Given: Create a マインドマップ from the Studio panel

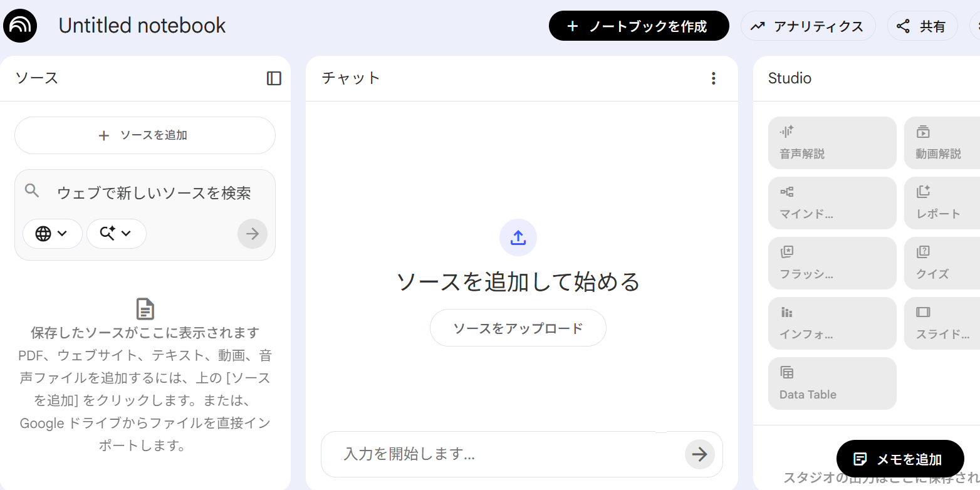Looking at the screenshot, I should point(832,202).
